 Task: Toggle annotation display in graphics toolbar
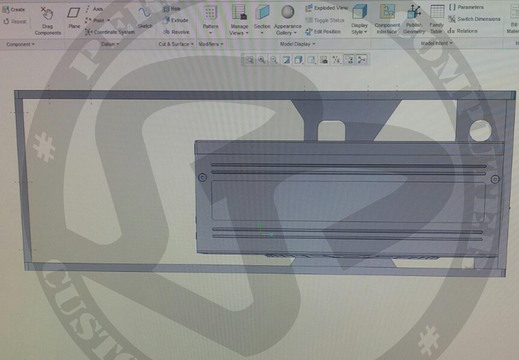coord(349,60)
